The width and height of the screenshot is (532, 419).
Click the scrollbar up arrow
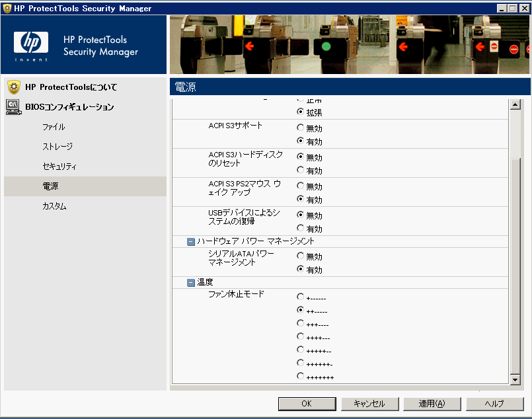click(x=515, y=104)
